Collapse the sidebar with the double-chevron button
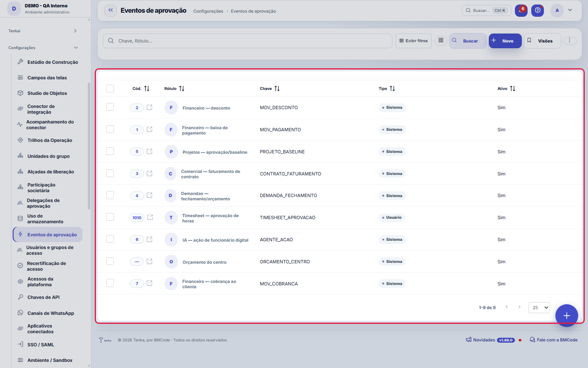The width and height of the screenshot is (588, 368). coord(111,10)
